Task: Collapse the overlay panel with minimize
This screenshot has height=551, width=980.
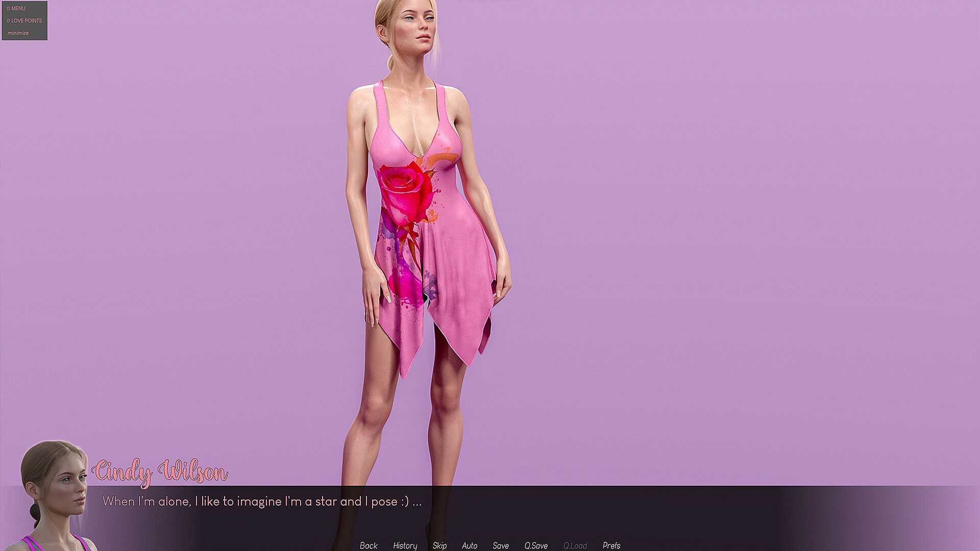Action: click(18, 33)
